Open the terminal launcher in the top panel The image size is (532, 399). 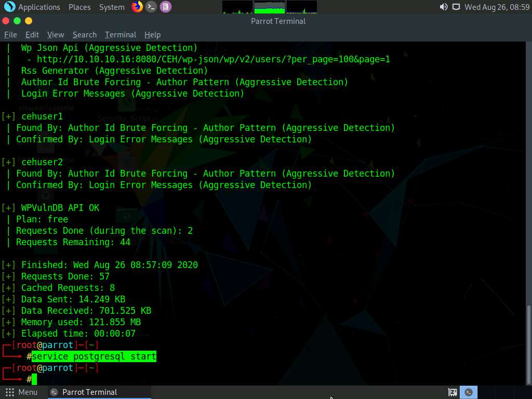coord(150,7)
